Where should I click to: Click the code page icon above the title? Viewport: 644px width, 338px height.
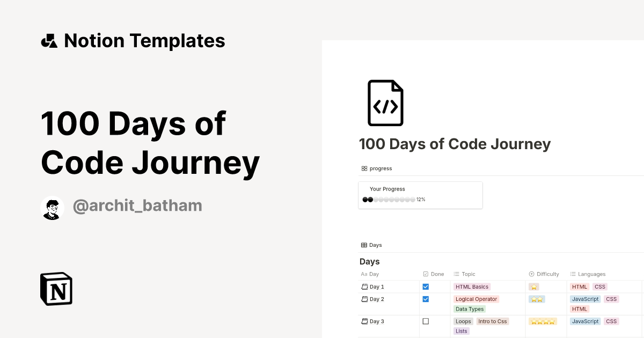pos(385,102)
